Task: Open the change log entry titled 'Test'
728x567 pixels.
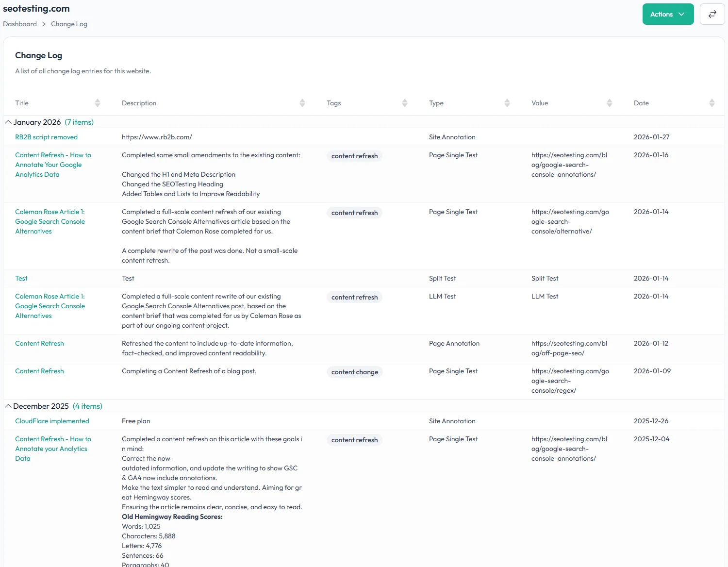Action: pos(21,278)
